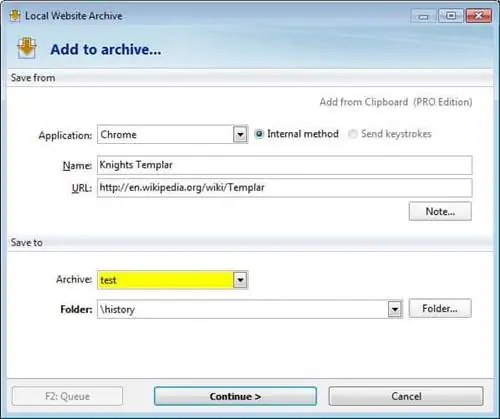Select the Send keystrokes radio option
Screen dimensions: 500x419
tap(352, 134)
